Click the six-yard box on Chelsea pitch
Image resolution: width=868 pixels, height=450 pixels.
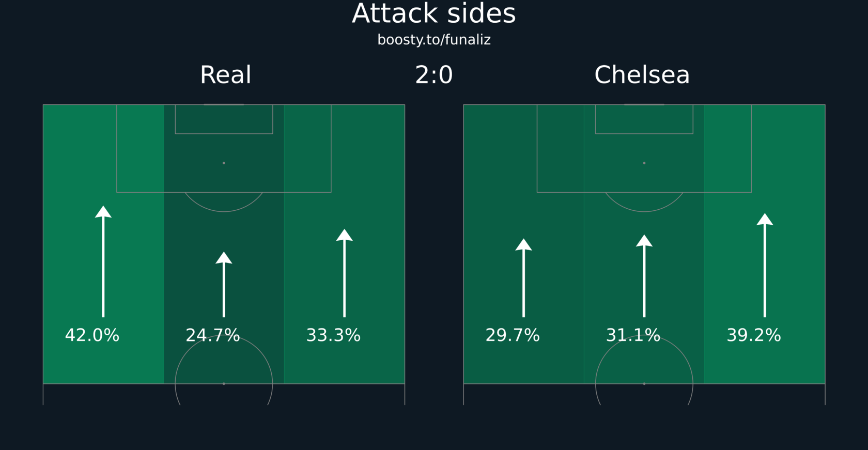pos(644,119)
